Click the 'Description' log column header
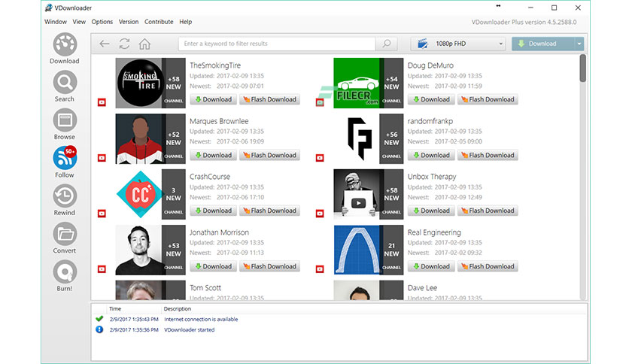The image size is (629, 364). coord(178,308)
